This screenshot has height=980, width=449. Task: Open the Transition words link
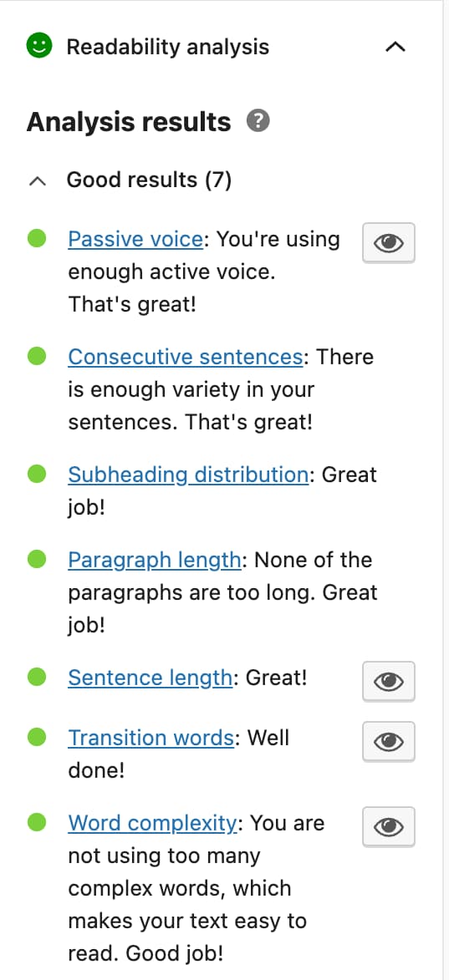[151, 738]
